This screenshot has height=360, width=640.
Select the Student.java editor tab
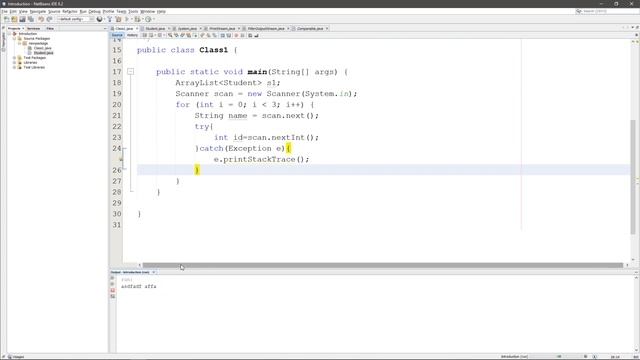pos(155,29)
